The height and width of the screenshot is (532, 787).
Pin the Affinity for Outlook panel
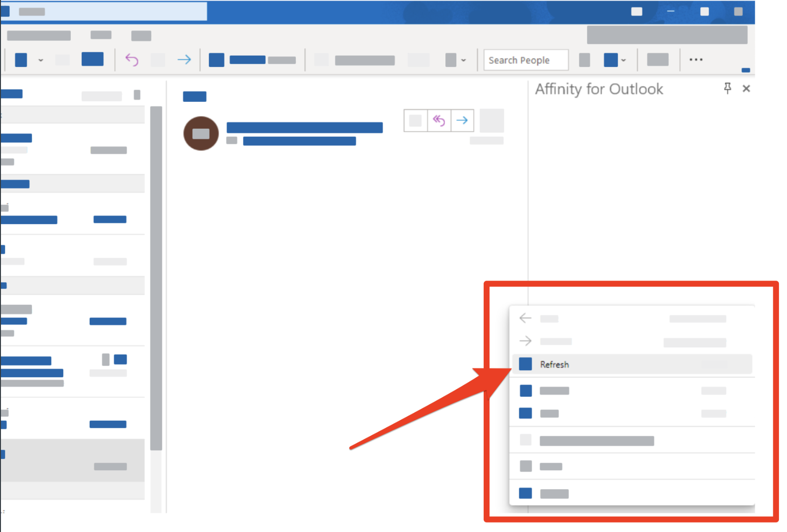tap(728, 88)
